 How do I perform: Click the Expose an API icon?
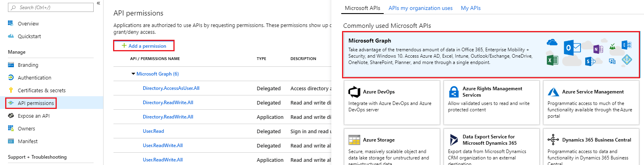pos(11,116)
